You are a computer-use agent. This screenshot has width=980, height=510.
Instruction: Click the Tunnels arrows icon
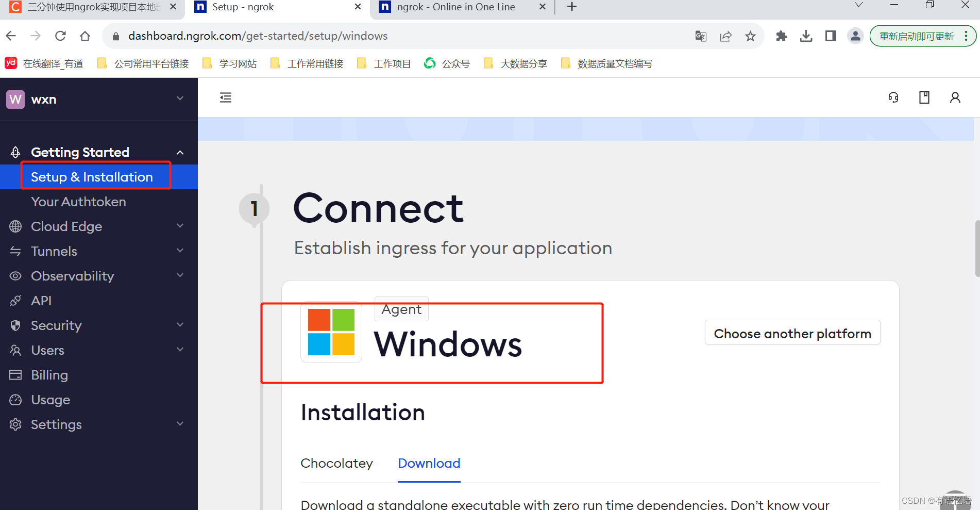click(15, 251)
